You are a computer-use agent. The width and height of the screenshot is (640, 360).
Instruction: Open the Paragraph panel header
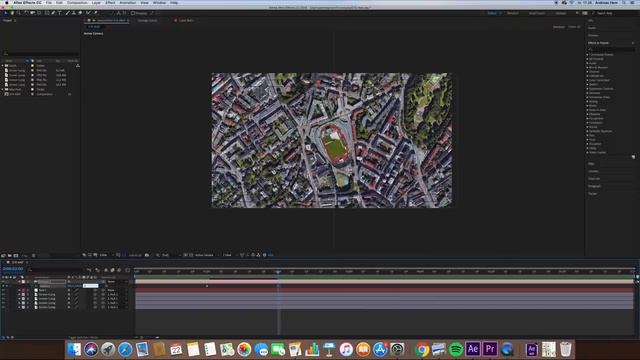(594, 186)
